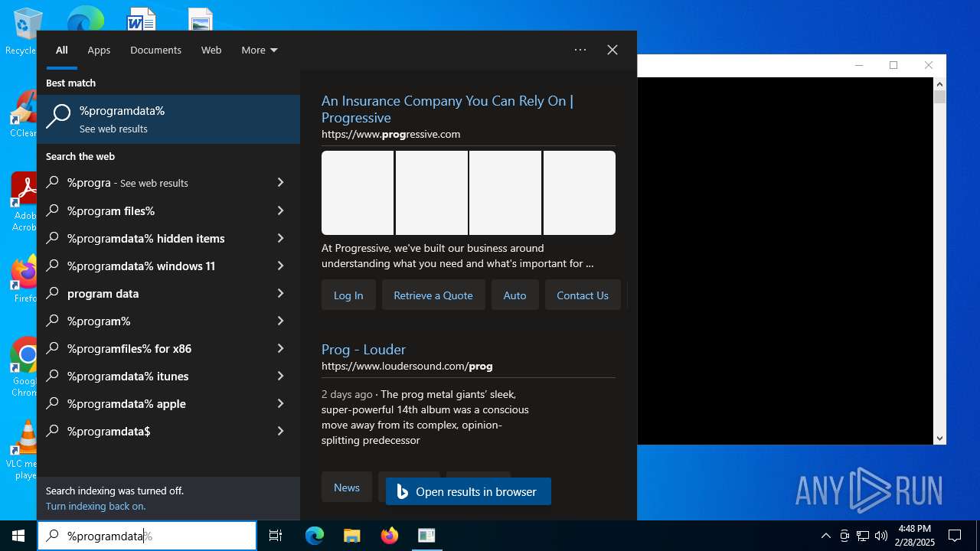
Task: Expand arrow for '%programfiles% for x86'
Action: (280, 348)
